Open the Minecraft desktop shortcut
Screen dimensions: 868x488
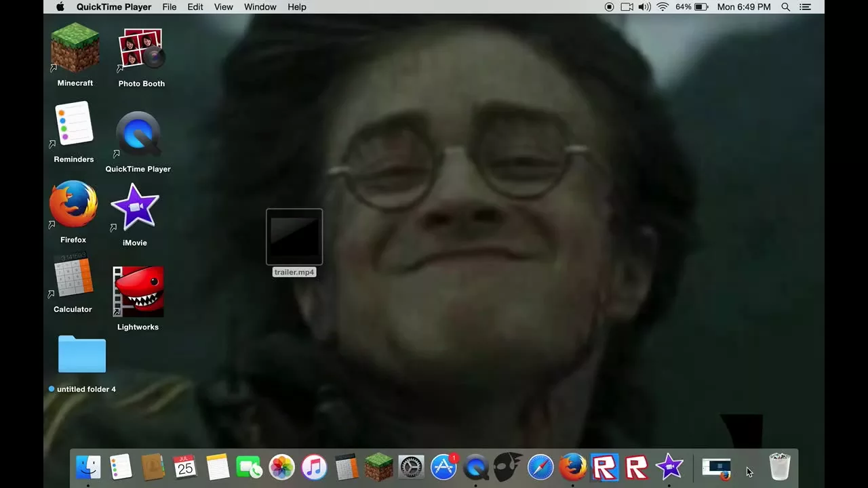click(75, 49)
